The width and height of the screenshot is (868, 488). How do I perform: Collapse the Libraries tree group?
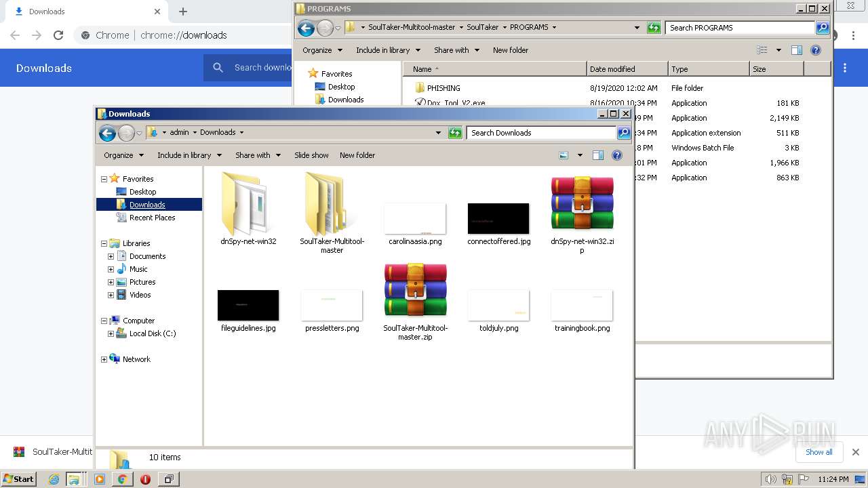[x=104, y=243]
